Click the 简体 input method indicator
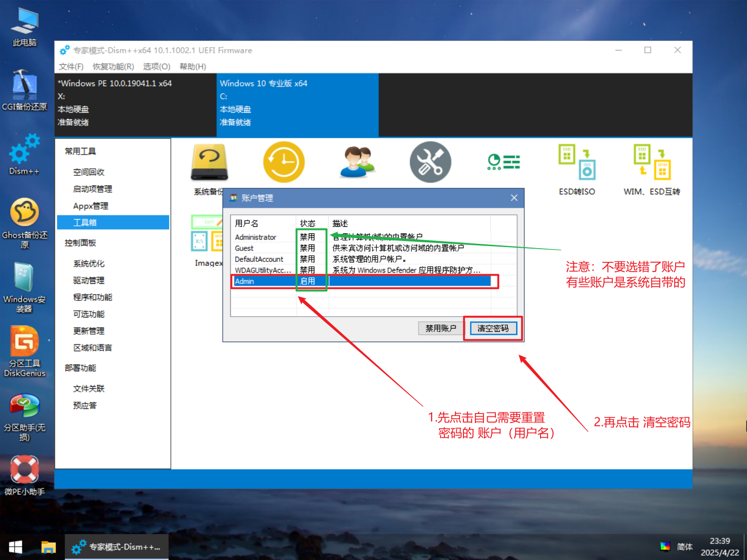The width and height of the screenshot is (747, 560). pos(685,547)
